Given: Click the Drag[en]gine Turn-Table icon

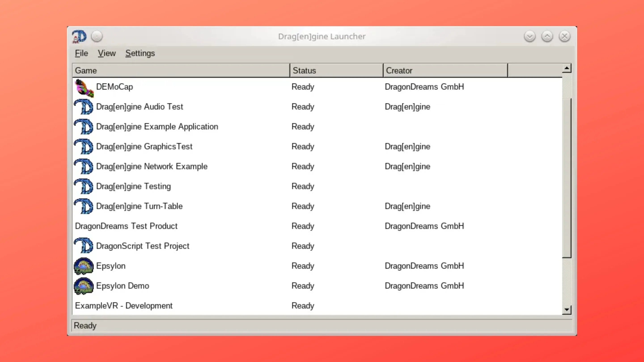Looking at the screenshot, I should pos(83,206).
